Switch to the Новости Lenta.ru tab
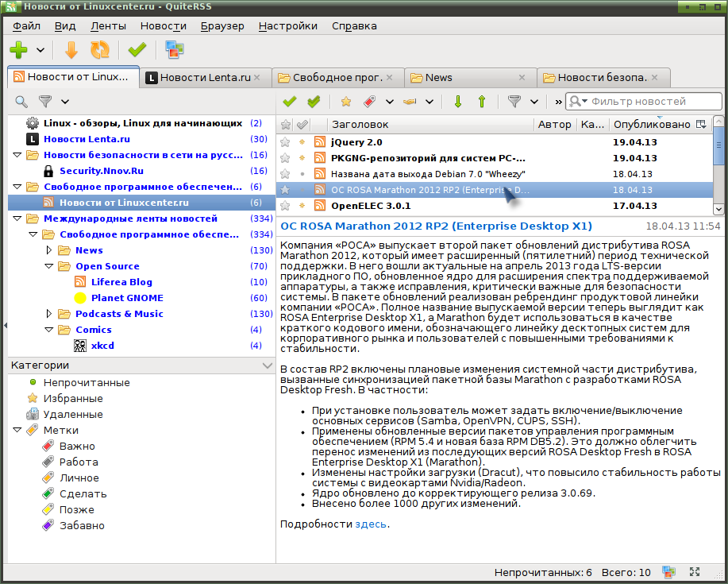 [205, 78]
